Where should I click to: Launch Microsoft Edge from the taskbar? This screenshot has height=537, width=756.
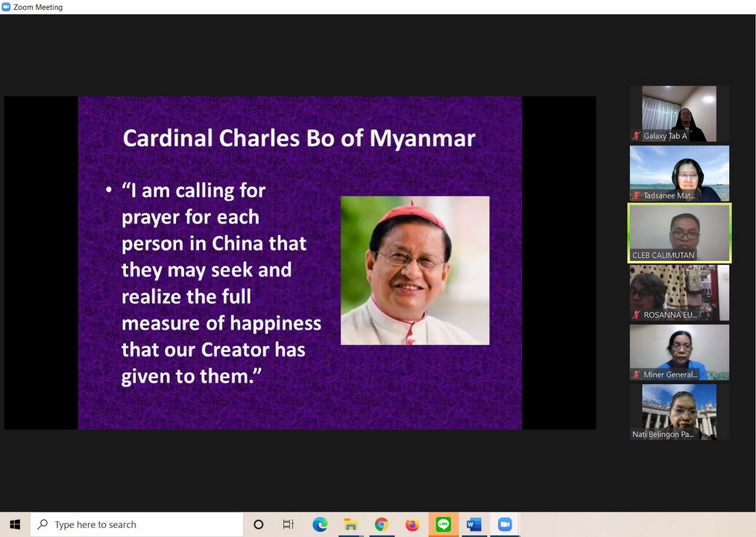point(320,524)
